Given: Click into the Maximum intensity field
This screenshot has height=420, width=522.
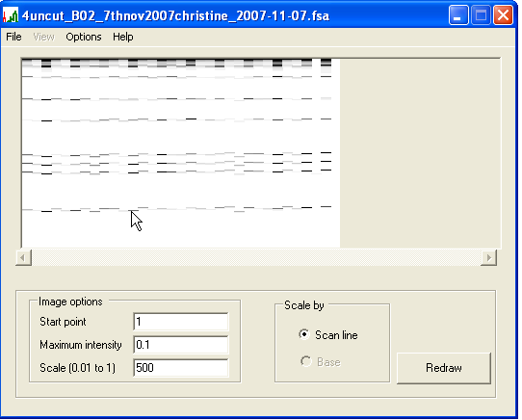Looking at the screenshot, I should pos(181,345).
